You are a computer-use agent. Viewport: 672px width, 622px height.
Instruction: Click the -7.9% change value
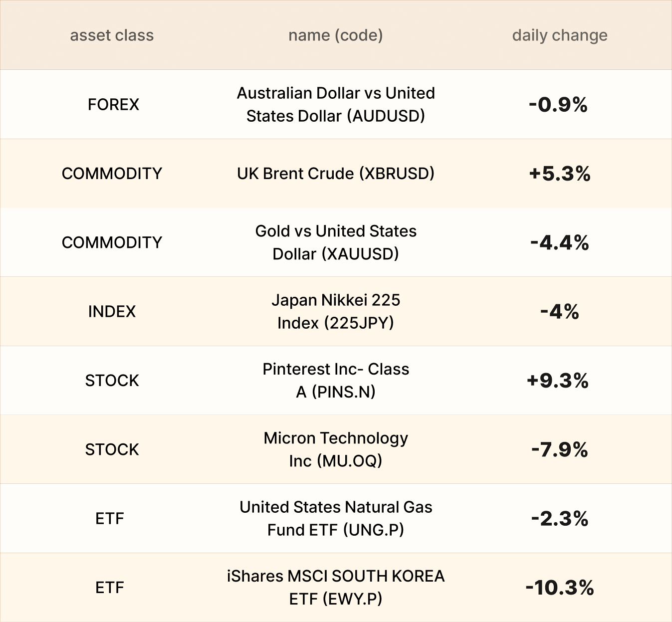pos(560,450)
